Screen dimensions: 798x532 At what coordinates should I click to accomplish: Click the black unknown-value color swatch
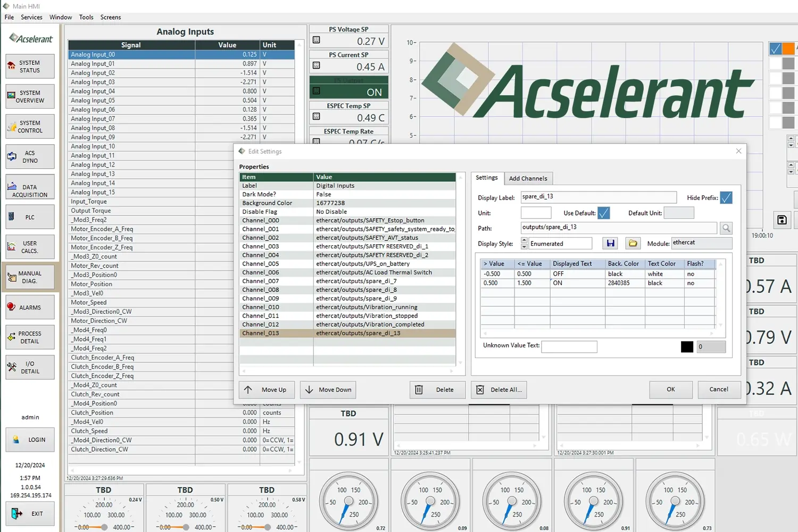(x=687, y=347)
